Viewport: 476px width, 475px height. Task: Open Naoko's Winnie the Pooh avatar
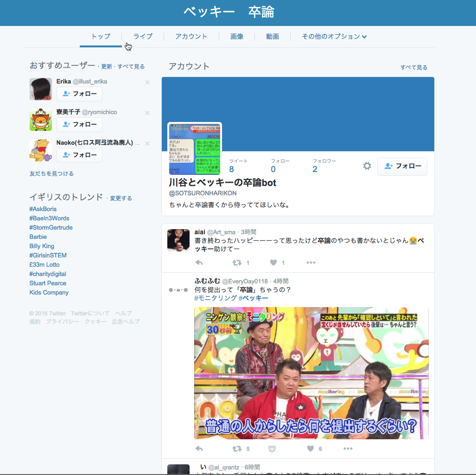[x=41, y=150]
